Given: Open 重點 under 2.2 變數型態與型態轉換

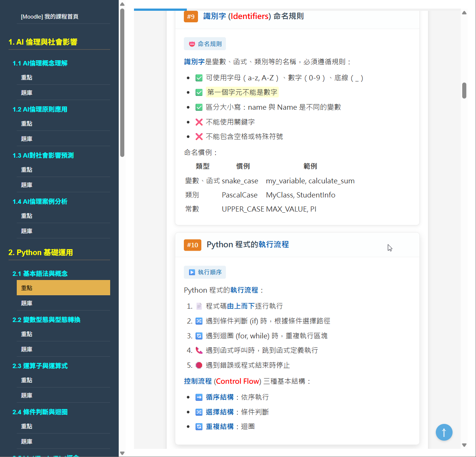Looking at the screenshot, I should point(63,334).
